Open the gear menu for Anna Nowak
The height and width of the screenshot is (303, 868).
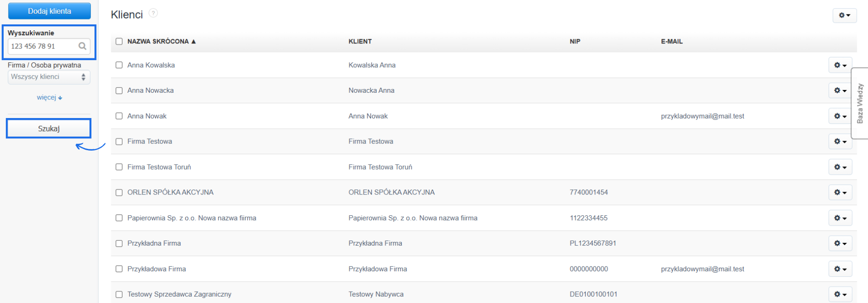pos(840,116)
